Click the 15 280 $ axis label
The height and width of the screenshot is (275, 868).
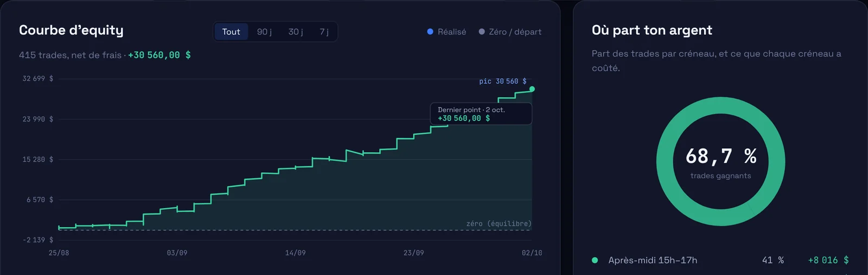pyautogui.click(x=38, y=159)
